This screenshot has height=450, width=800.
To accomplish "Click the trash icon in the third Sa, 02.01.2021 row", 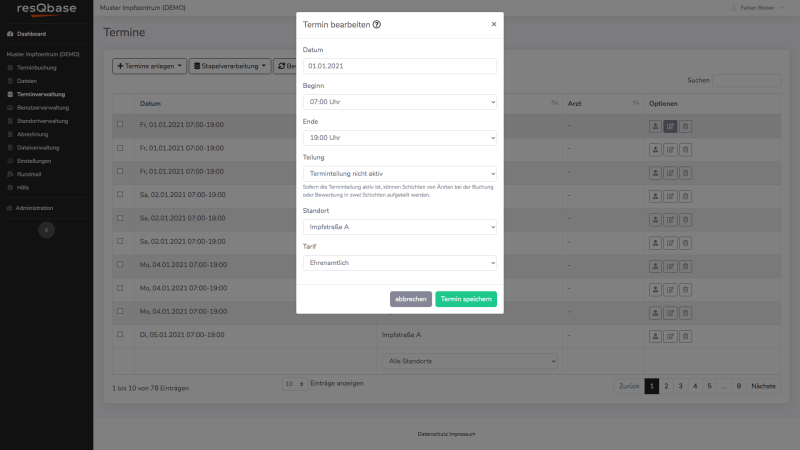I will click(x=685, y=243).
